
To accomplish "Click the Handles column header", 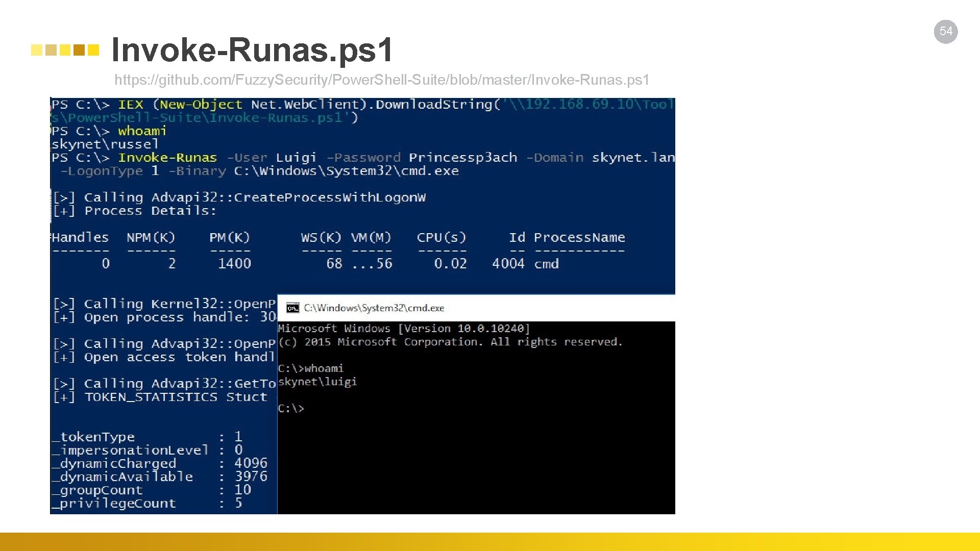I will (80, 238).
